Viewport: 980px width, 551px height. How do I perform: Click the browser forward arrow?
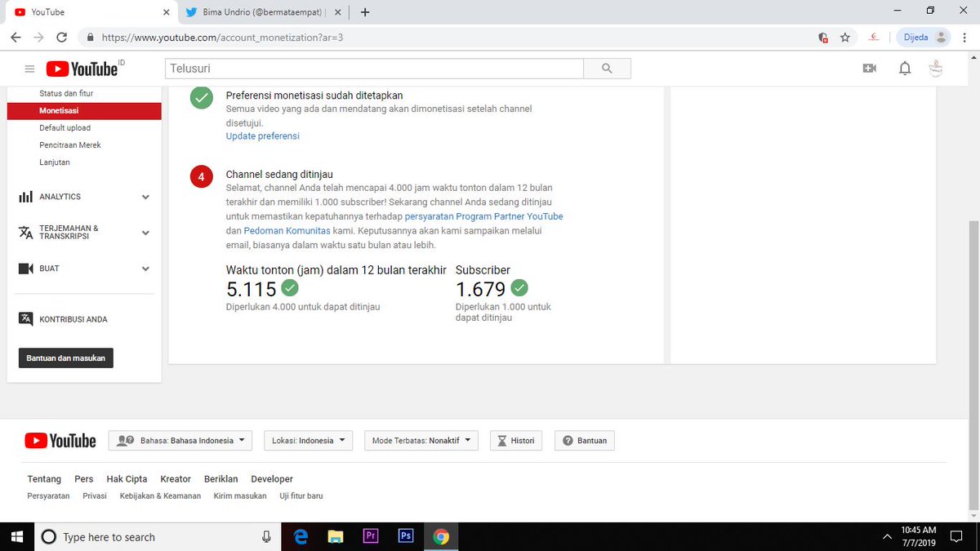tap(38, 38)
